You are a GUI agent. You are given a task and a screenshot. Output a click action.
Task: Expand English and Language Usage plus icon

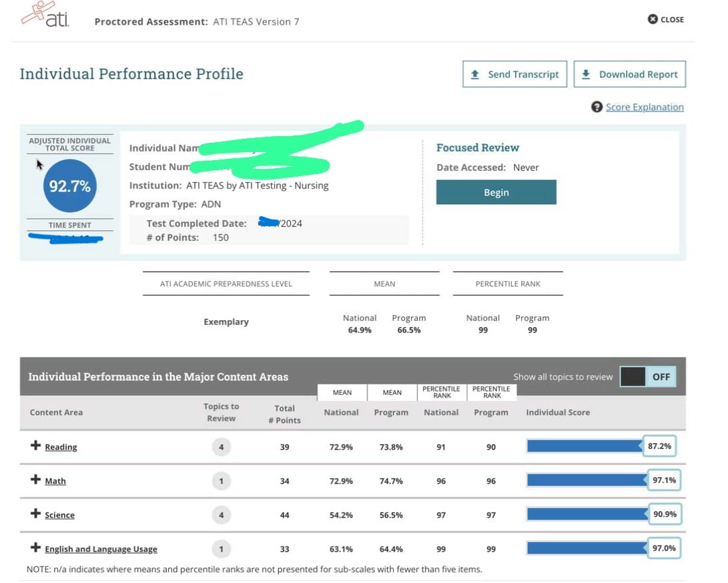pos(35,548)
